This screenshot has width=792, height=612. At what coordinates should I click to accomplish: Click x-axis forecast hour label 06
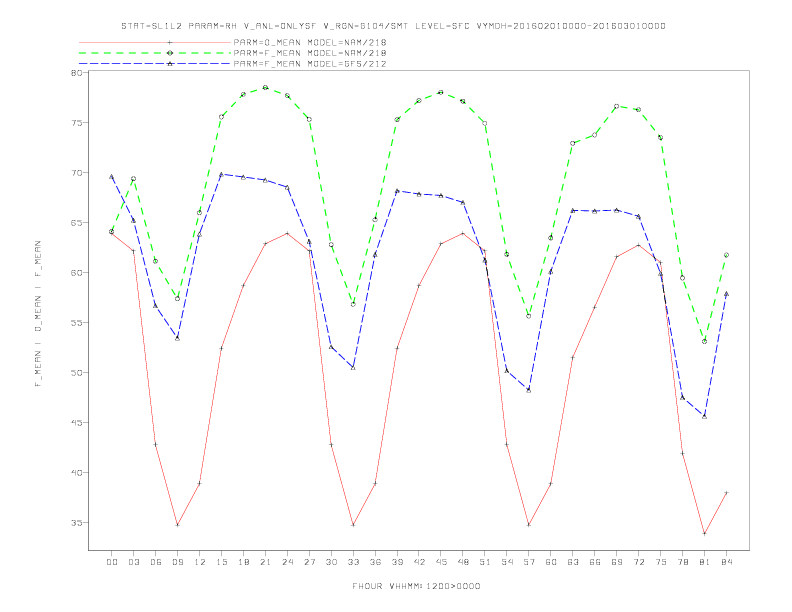156,562
